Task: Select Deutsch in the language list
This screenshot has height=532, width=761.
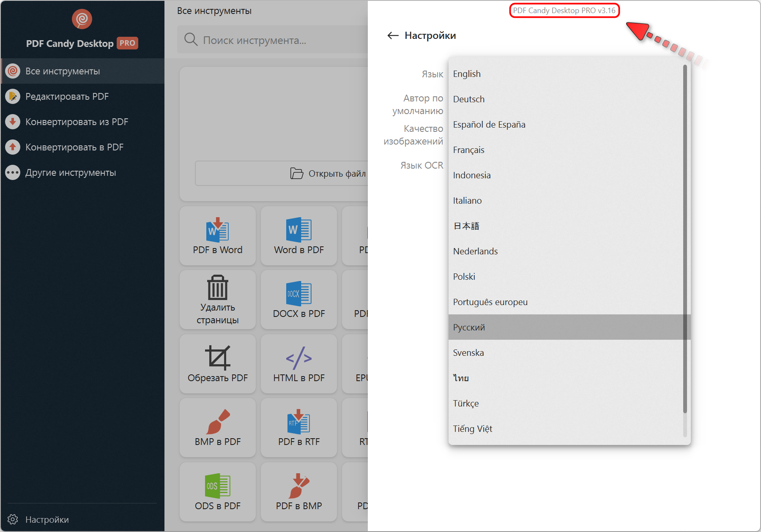Action: [566, 99]
